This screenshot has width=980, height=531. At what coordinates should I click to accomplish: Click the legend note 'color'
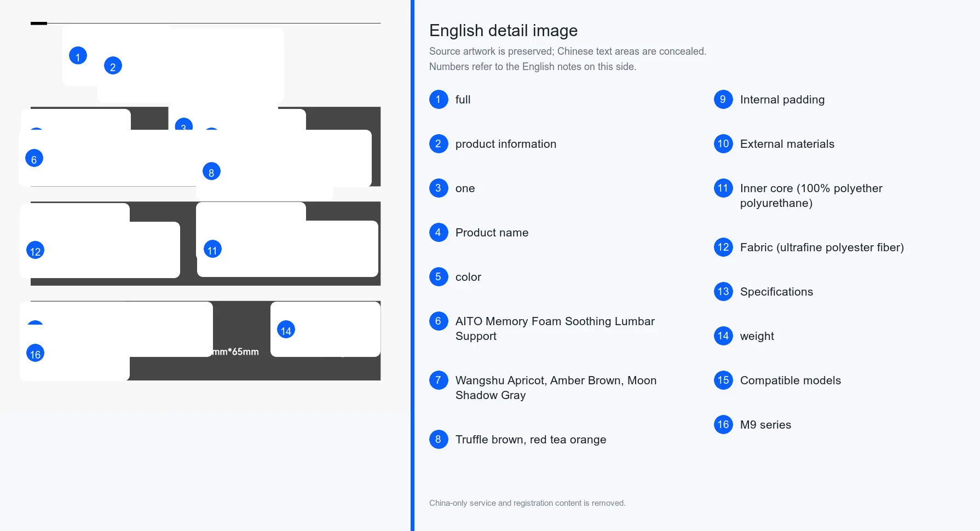pos(468,277)
